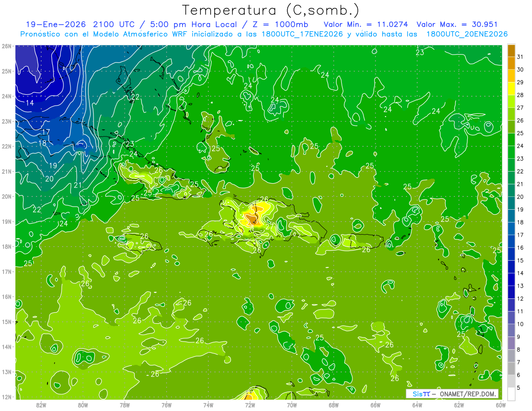Click the 26N latitude axis label

[7, 46]
